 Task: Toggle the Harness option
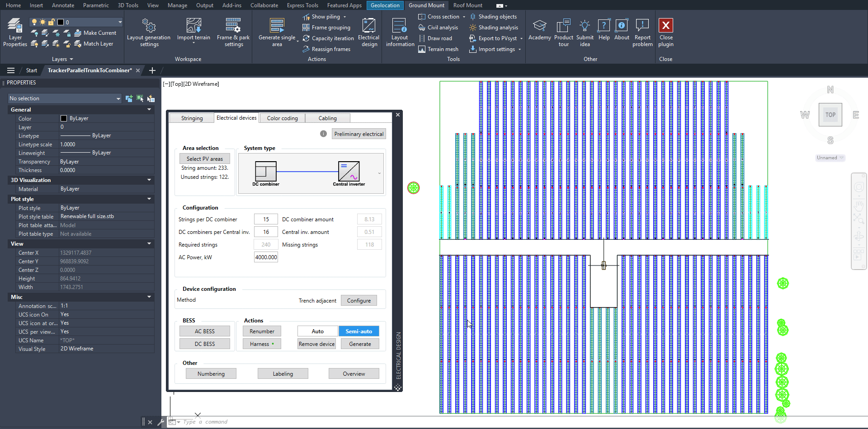coord(262,344)
